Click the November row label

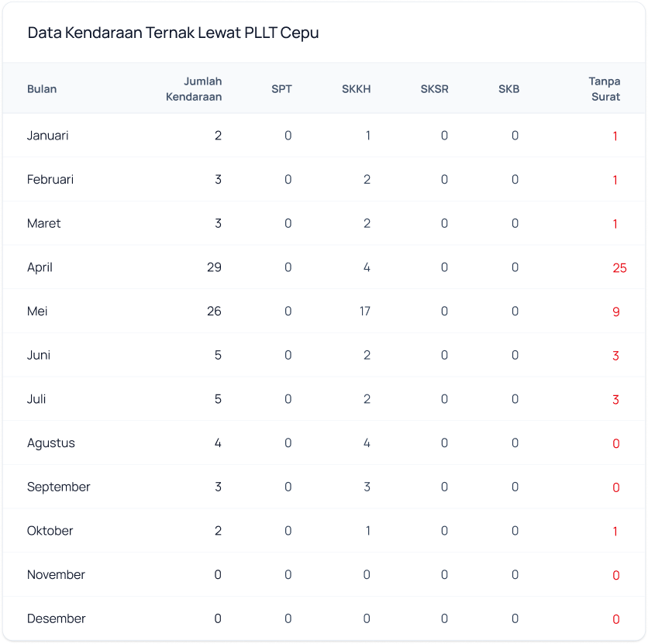pyautogui.click(x=56, y=574)
